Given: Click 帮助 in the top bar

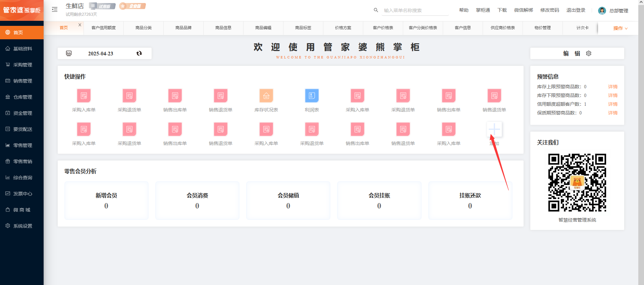Looking at the screenshot, I should tap(464, 10).
